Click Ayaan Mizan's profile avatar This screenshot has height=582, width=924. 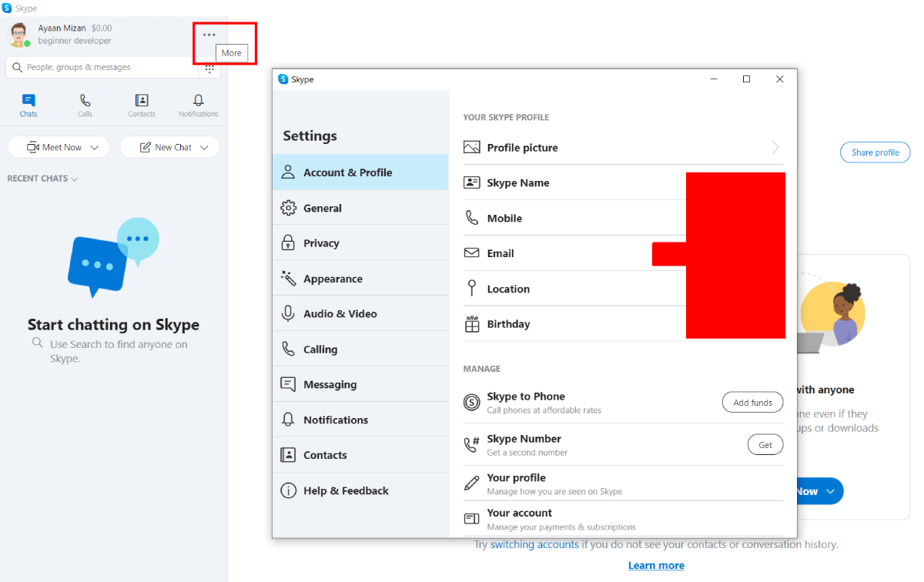pyautogui.click(x=18, y=34)
